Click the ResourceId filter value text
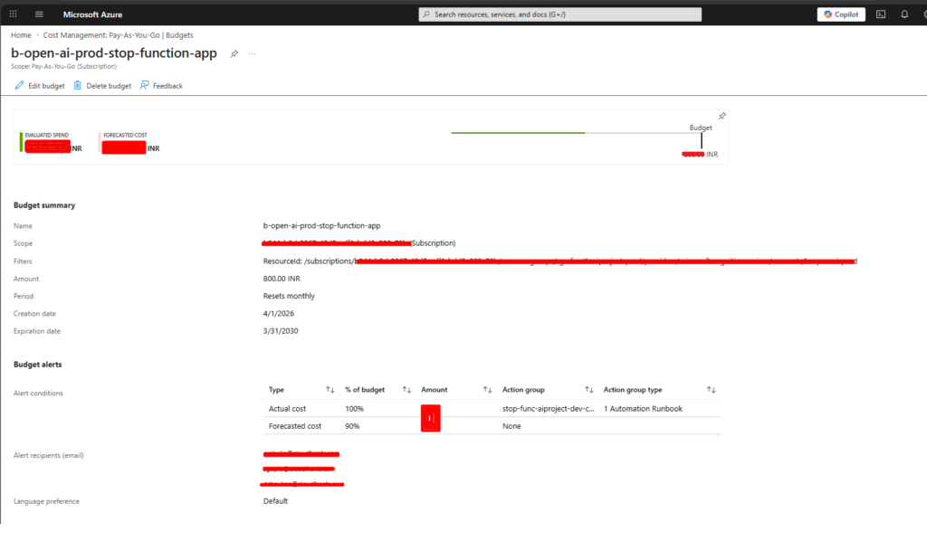This screenshot has width=927, height=560. tap(559, 261)
